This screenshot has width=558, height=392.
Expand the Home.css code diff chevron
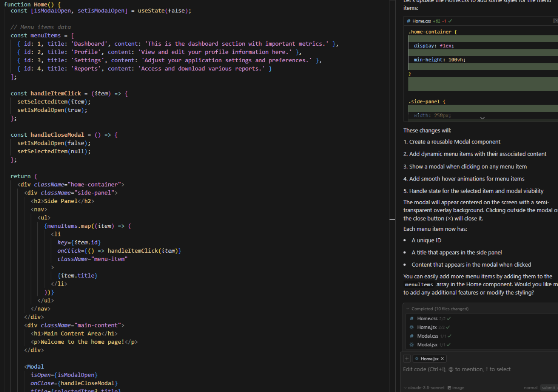[482, 118]
